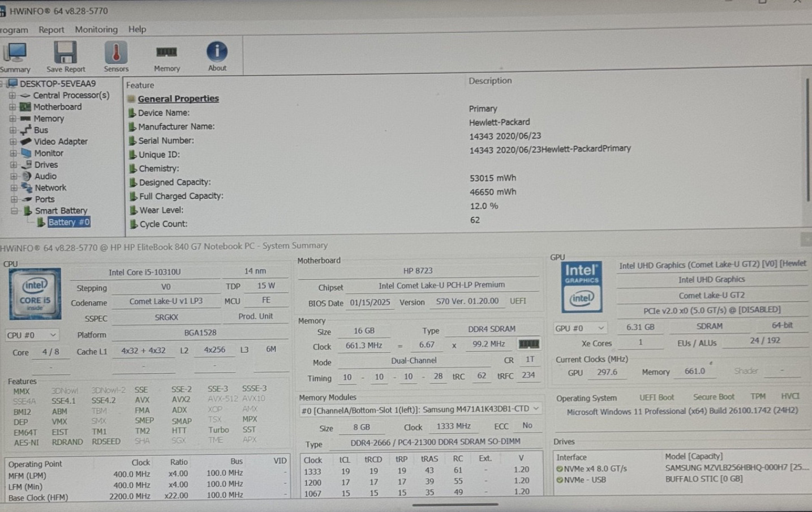Click the General Properties heading
812x512 pixels.
178,99
